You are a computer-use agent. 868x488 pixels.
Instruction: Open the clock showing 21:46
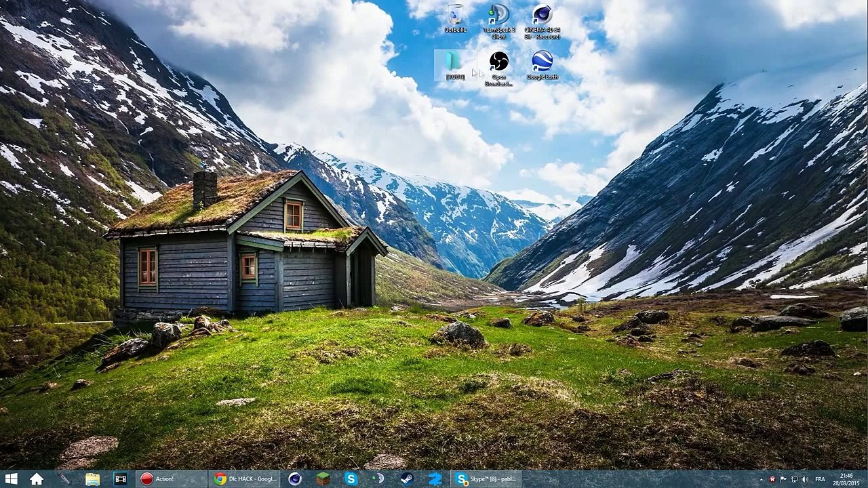[x=846, y=479]
